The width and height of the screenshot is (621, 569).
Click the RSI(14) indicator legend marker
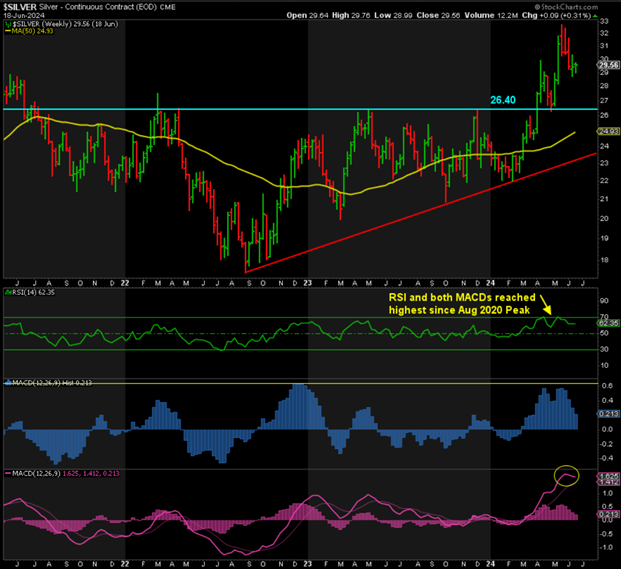[8, 293]
